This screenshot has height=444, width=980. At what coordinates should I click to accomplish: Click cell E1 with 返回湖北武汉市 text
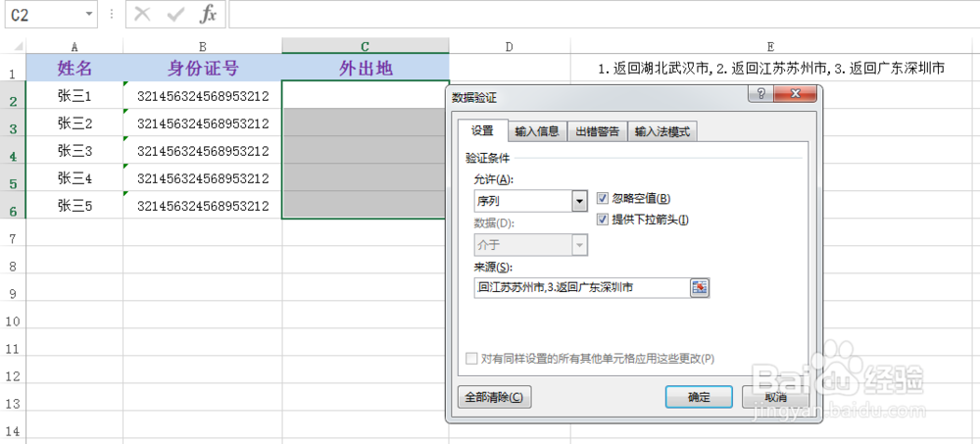(x=770, y=68)
